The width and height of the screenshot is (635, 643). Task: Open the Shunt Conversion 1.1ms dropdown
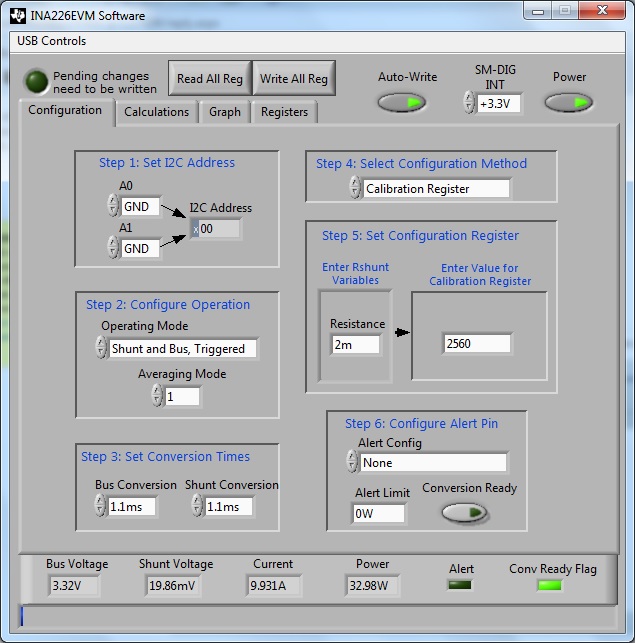[229, 506]
